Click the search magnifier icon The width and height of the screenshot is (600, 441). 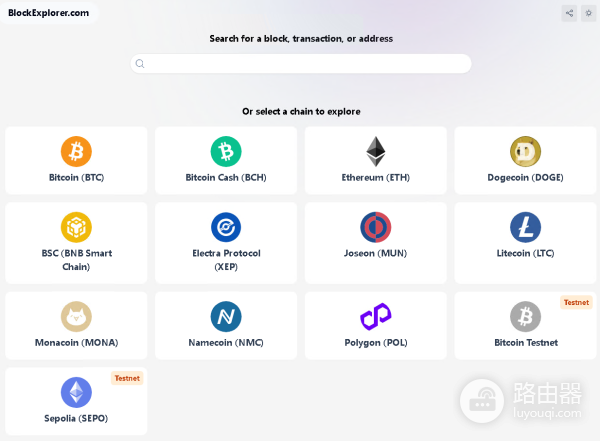click(x=140, y=64)
